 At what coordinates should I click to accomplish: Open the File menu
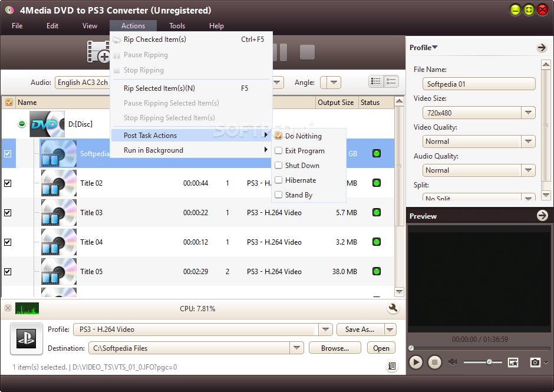[17, 26]
